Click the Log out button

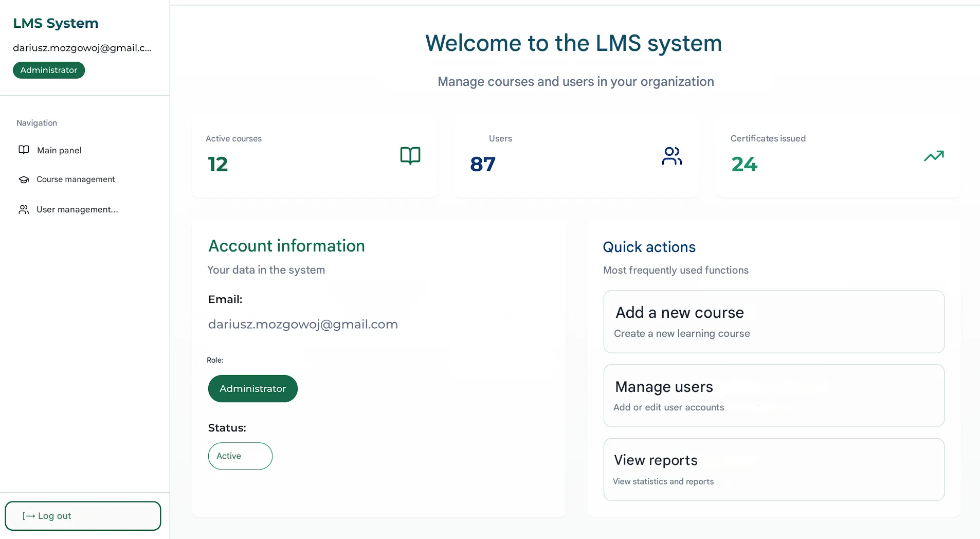click(x=83, y=515)
